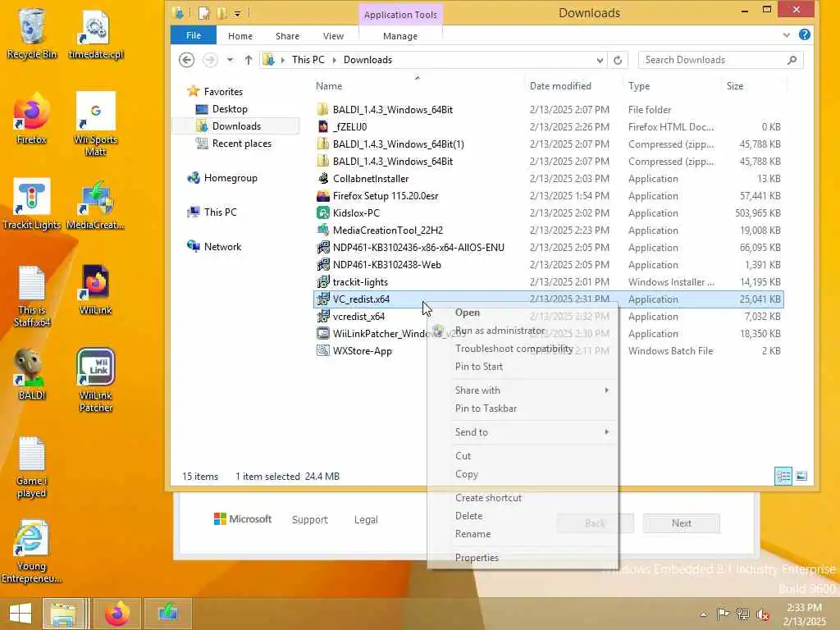
Task: Open Explorer Help question mark
Action: pos(804,34)
